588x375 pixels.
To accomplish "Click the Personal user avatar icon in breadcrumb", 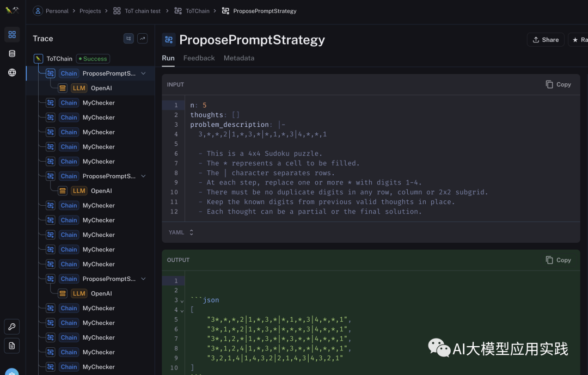I will (38, 11).
